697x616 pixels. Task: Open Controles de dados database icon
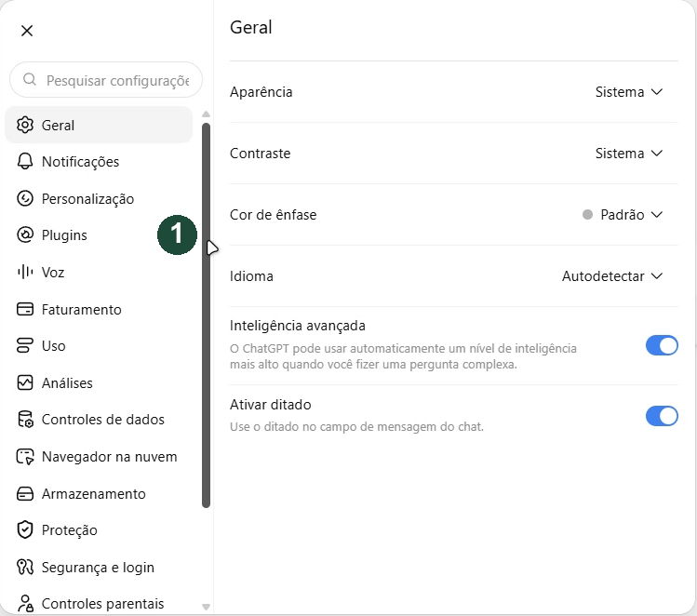[x=25, y=419]
